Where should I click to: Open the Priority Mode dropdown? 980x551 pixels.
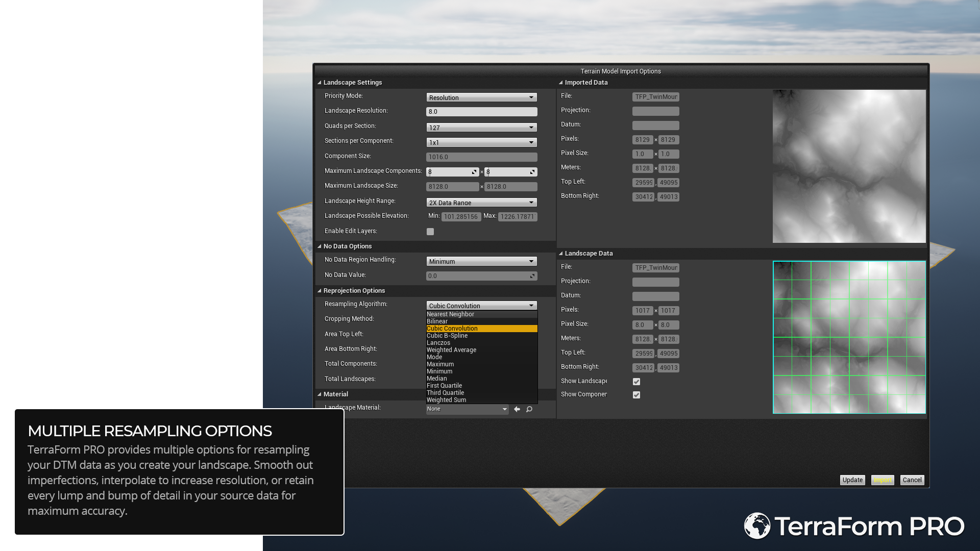click(482, 97)
